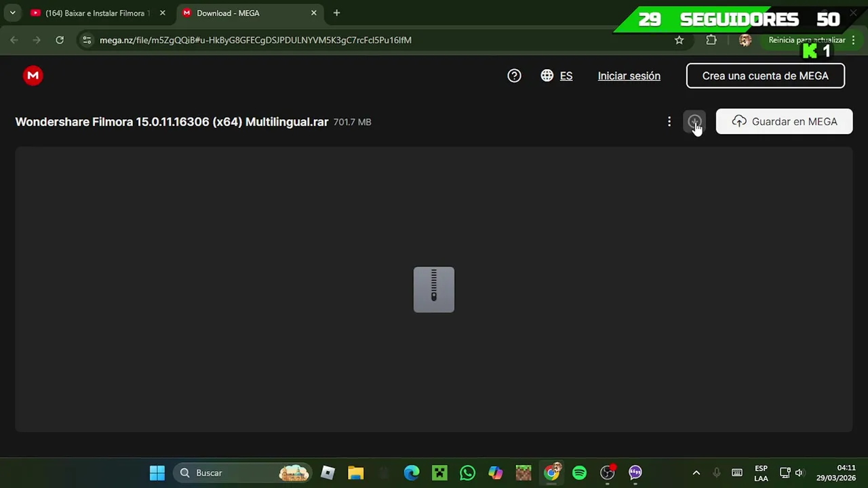The width and height of the screenshot is (868, 488).
Task: Switch the ESP LAA input language
Action: (x=761, y=473)
